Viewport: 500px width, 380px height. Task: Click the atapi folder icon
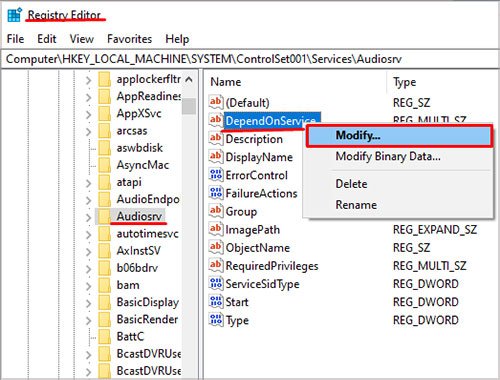pos(105,182)
